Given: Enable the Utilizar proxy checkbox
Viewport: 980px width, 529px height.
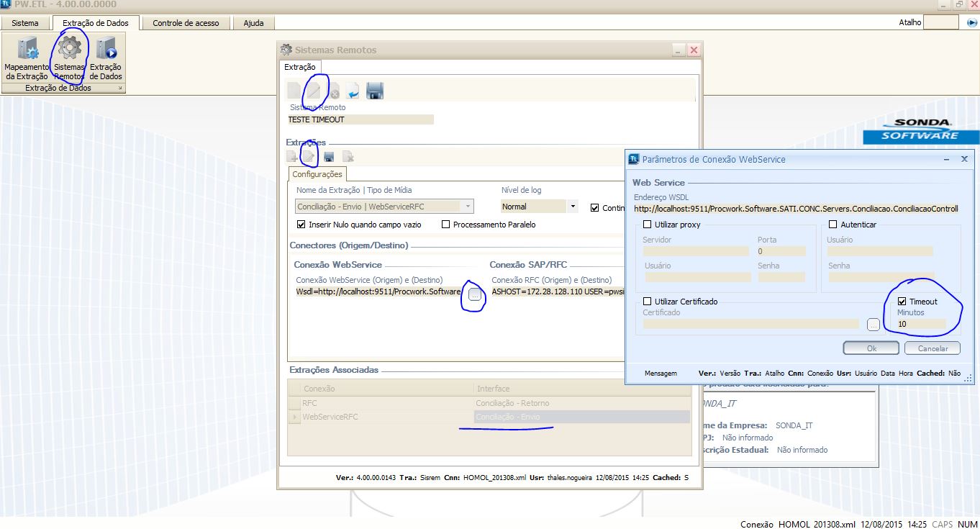Looking at the screenshot, I should click(648, 225).
